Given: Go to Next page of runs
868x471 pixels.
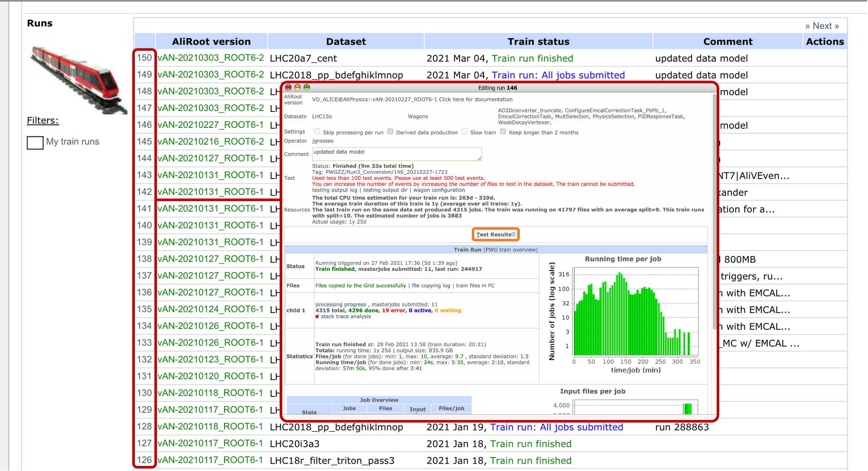Looking at the screenshot, I should [822, 26].
